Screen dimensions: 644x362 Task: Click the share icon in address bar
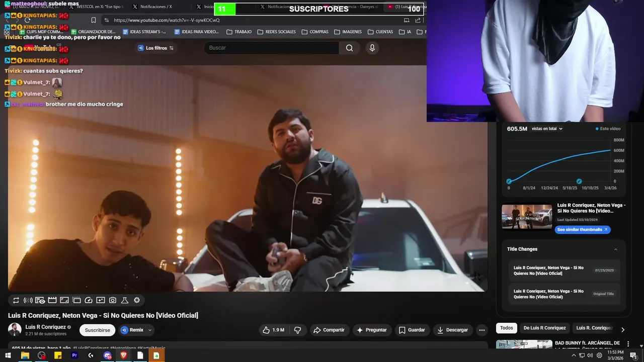pos(418,20)
